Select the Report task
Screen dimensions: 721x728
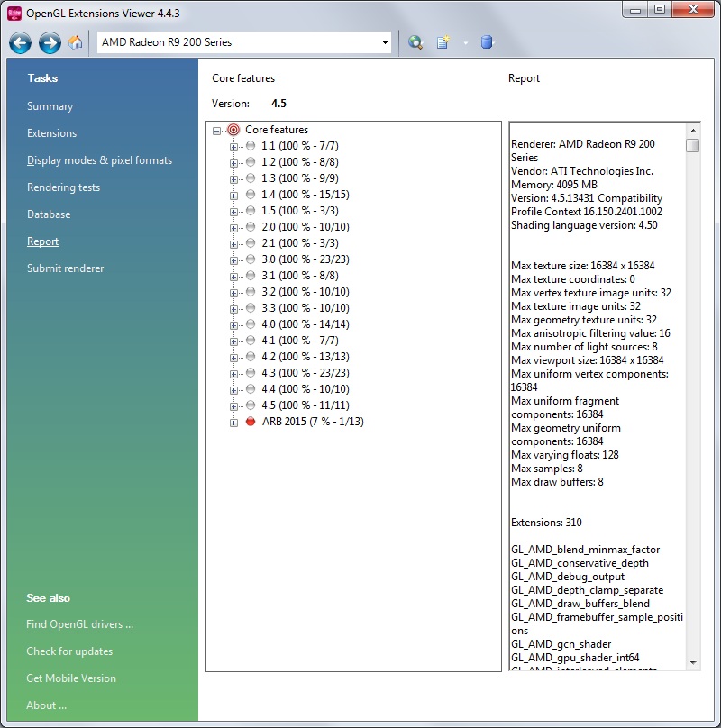pyautogui.click(x=42, y=241)
